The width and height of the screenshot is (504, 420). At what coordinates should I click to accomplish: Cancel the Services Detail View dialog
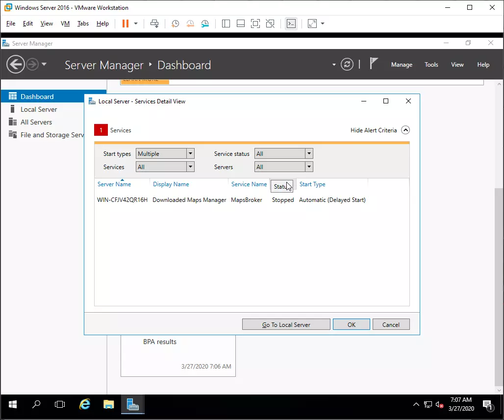[x=391, y=324]
